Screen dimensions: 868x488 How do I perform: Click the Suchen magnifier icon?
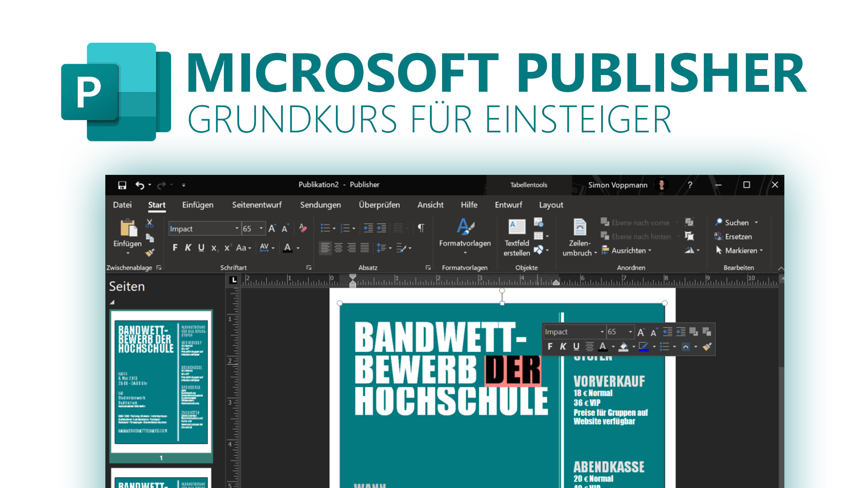pos(718,222)
